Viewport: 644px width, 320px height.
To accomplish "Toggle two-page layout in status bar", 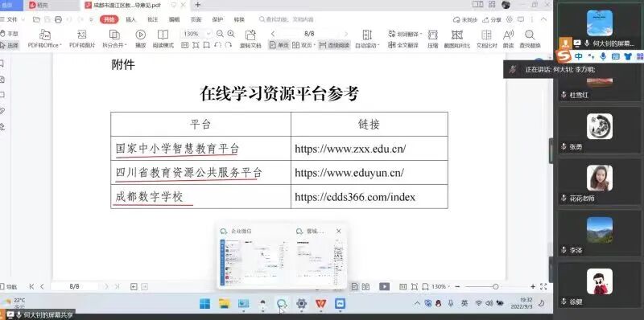I will tap(365, 286).
